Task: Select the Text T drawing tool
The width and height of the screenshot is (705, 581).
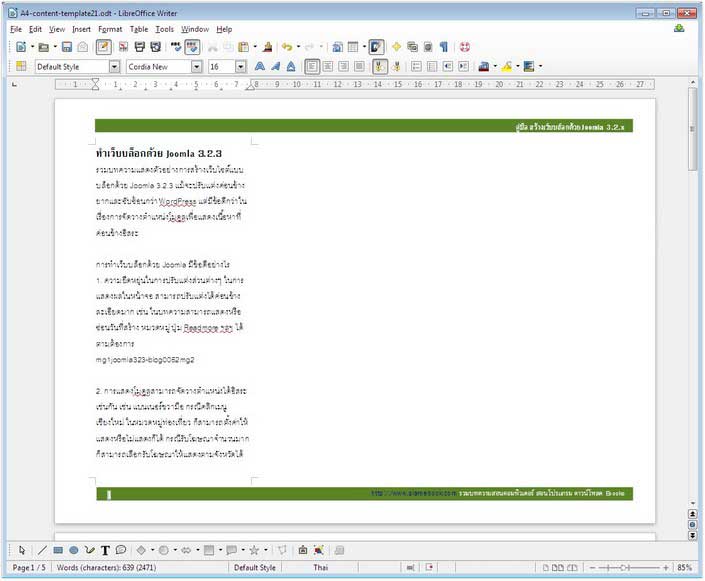Action: 105,550
